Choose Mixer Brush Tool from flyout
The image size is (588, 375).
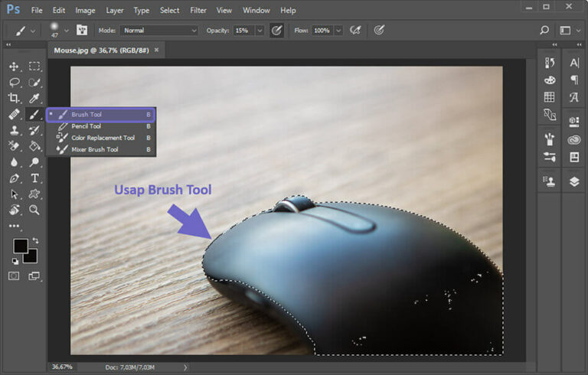(x=101, y=150)
